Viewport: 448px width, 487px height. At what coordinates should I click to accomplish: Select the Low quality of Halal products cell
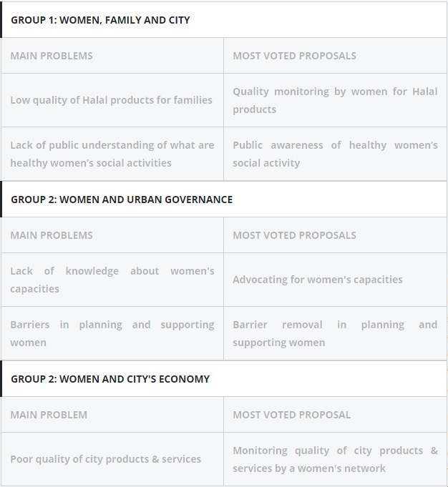[112, 100]
